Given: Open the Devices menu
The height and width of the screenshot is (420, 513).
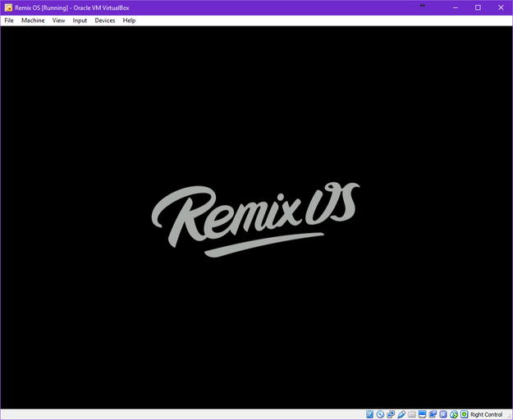Looking at the screenshot, I should click(x=105, y=21).
